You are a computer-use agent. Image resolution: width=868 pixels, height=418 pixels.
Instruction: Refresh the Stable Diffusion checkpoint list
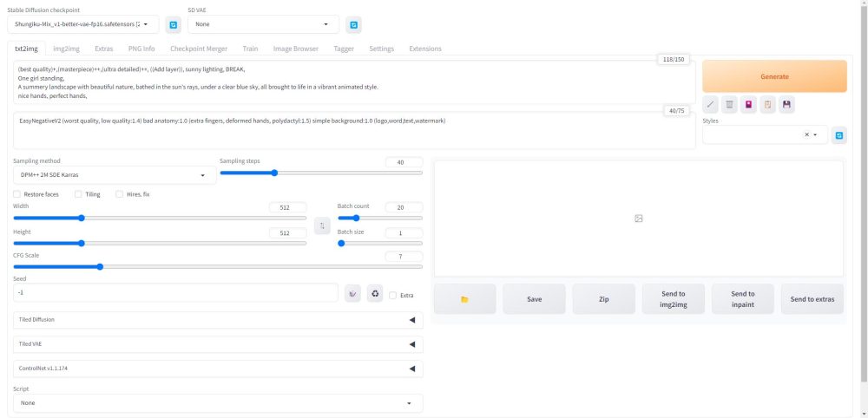(173, 25)
